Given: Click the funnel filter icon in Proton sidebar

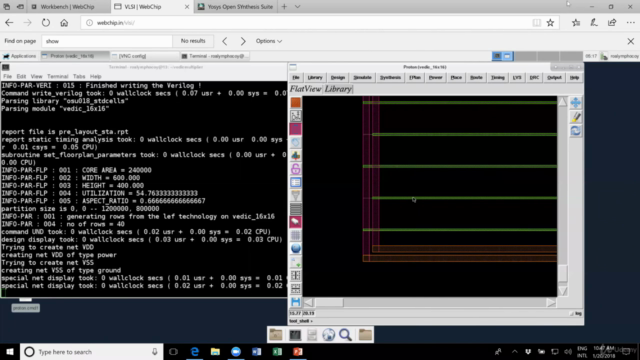Looking at the screenshot, I should click(296, 196).
